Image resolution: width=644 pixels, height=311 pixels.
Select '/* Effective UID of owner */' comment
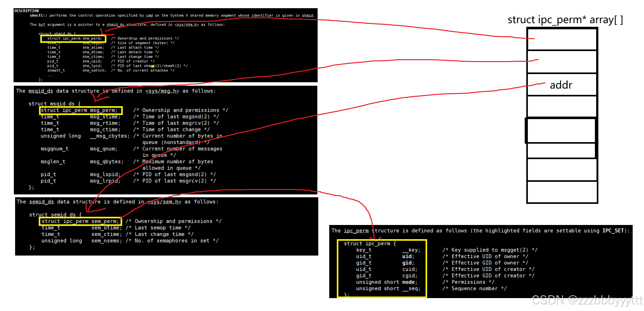tap(485, 256)
